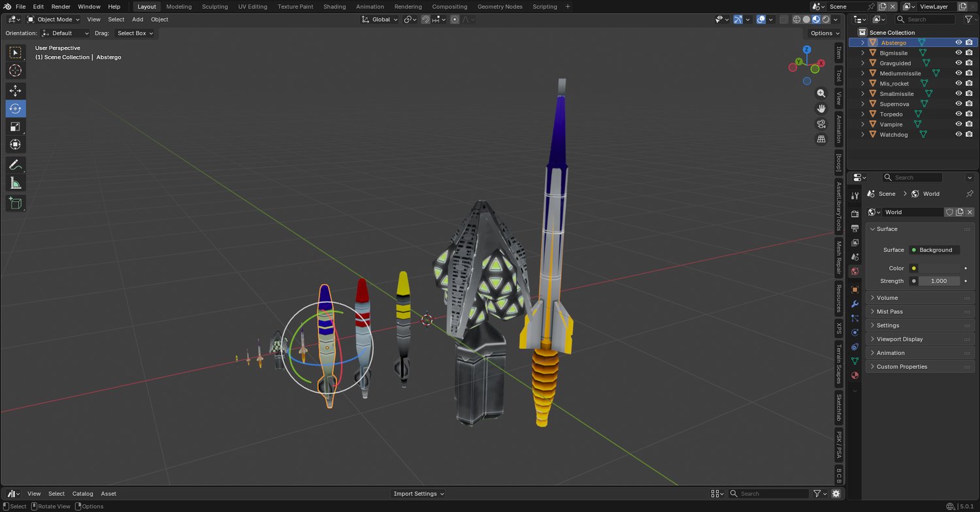Click the Background surface shader button
The image size is (980, 512).
(934, 250)
